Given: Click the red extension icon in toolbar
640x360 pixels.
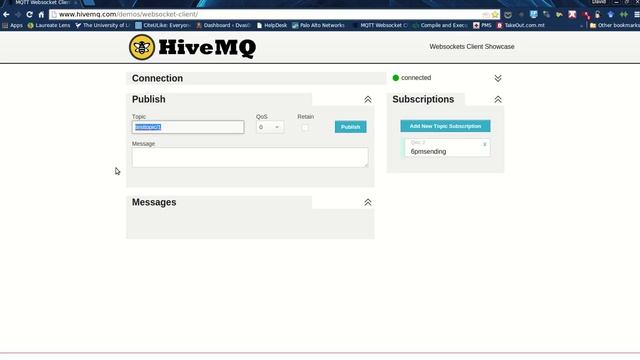Looking at the screenshot, I should coord(572,15).
